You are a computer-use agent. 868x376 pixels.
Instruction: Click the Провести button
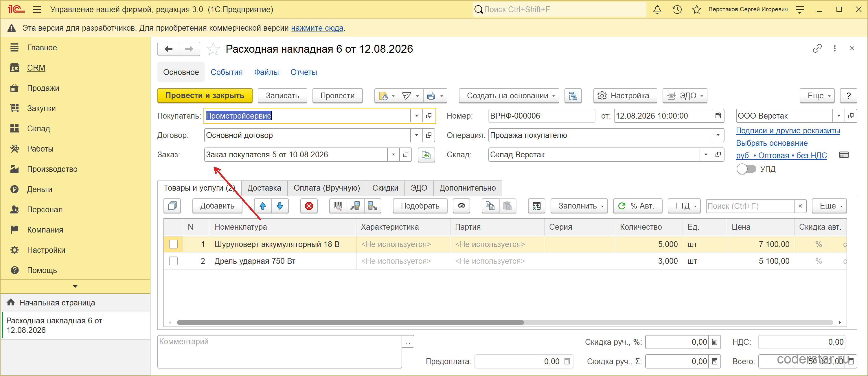(x=337, y=96)
